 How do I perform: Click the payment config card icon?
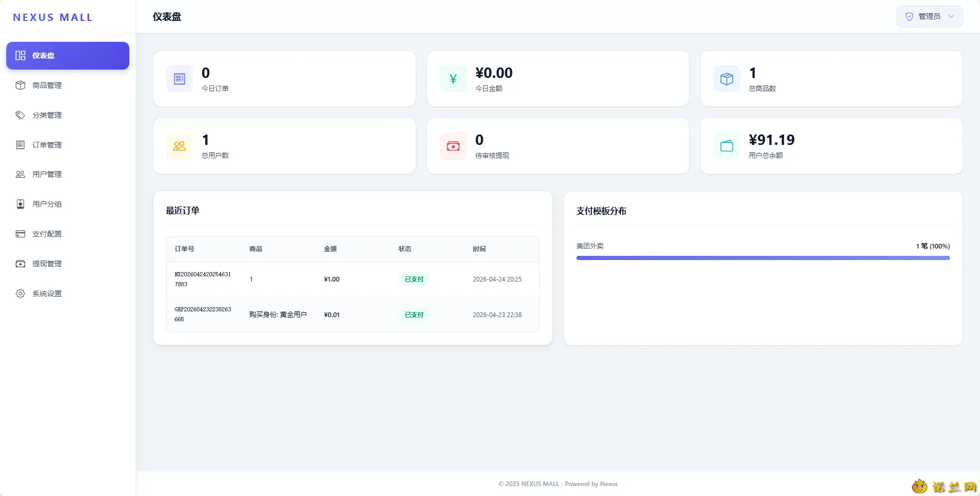click(20, 234)
